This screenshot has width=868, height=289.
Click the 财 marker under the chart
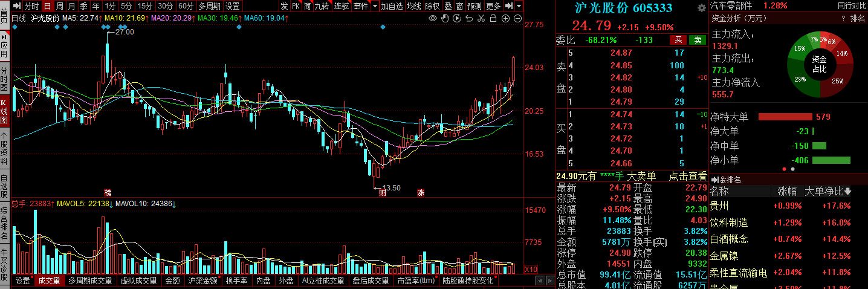tap(383, 193)
